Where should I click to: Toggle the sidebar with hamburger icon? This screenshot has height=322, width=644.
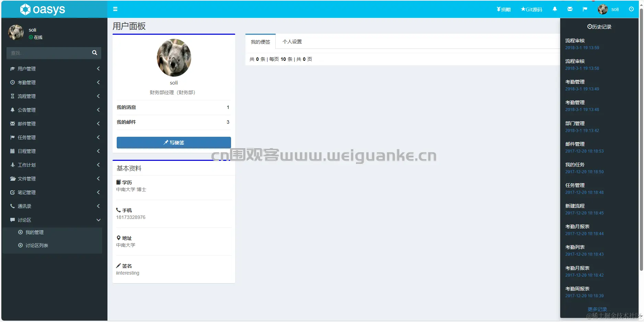tap(115, 9)
